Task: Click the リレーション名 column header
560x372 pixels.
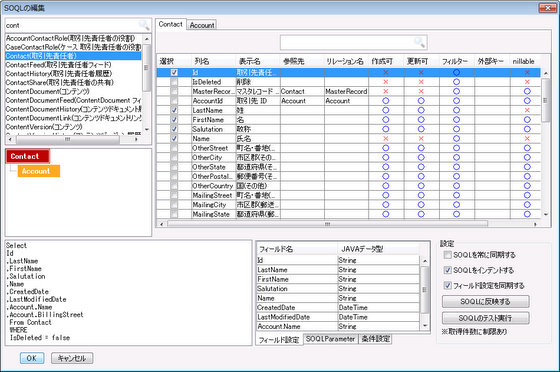Action: [346, 61]
